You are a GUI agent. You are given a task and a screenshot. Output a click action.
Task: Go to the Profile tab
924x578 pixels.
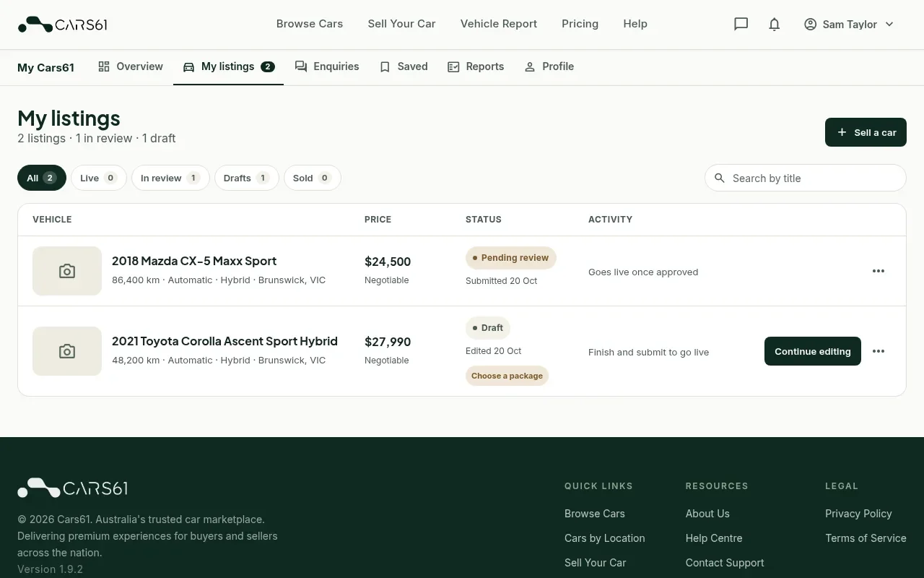(x=549, y=66)
